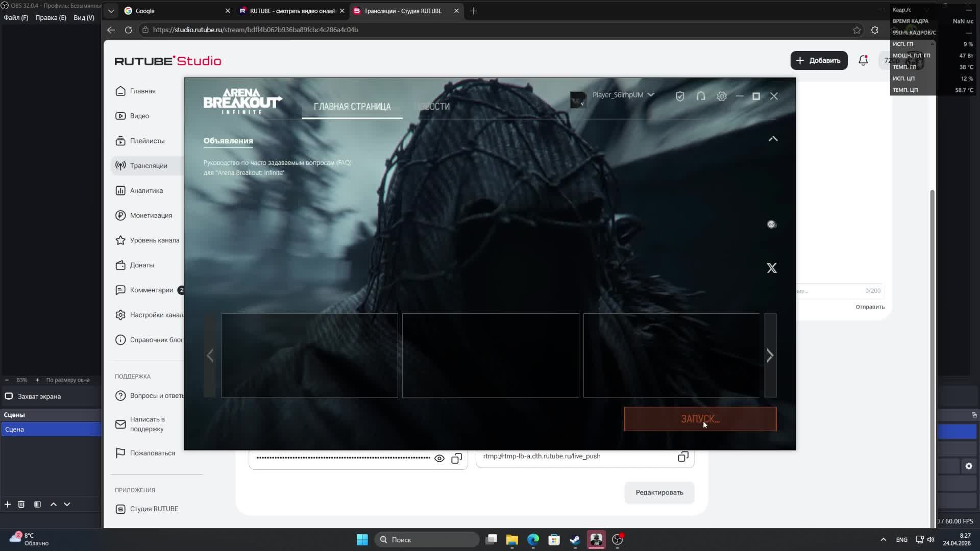Expand the Player_S6irhpUM account dropdown

pyautogui.click(x=651, y=95)
